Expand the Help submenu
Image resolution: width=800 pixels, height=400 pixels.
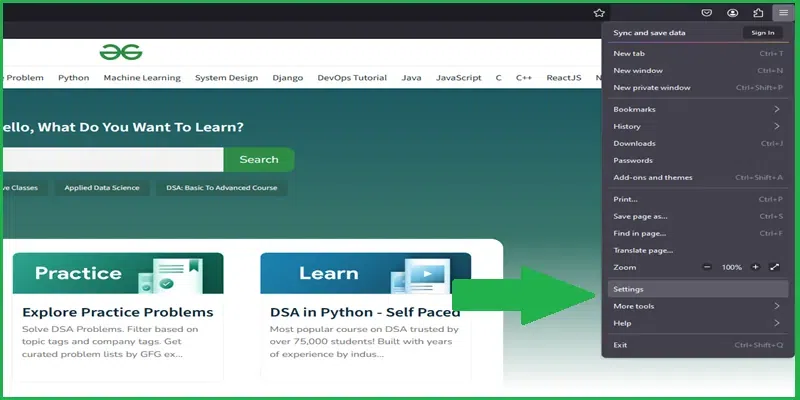[697, 323]
